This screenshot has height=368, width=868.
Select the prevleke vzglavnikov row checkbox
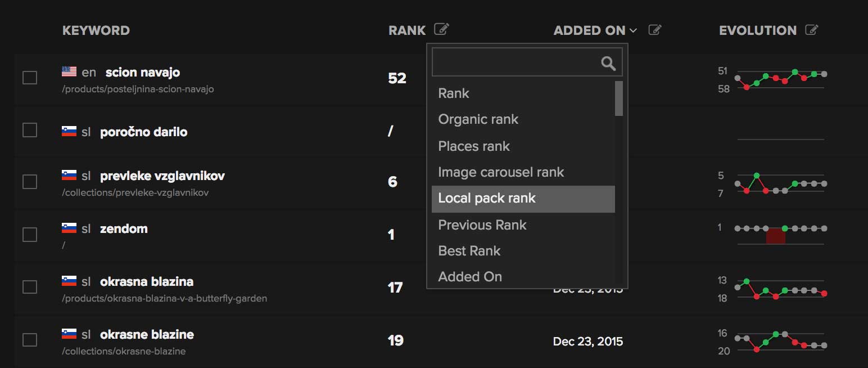[30, 182]
